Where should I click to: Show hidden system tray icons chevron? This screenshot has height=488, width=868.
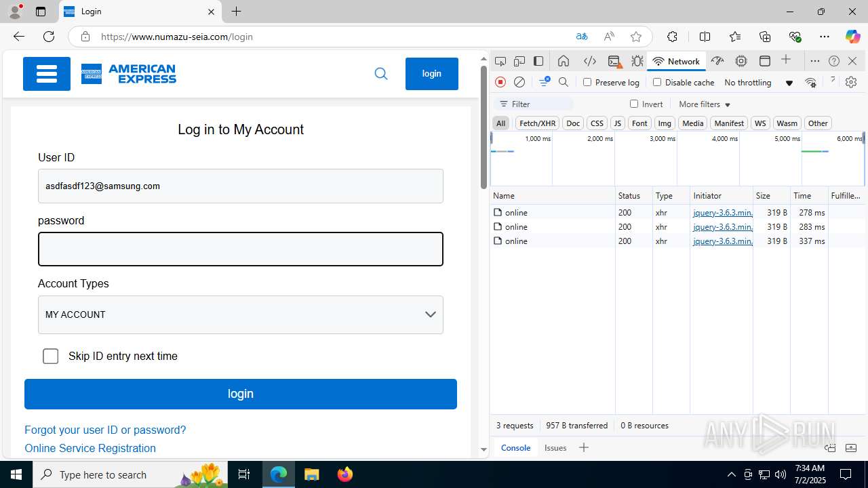tap(731, 474)
